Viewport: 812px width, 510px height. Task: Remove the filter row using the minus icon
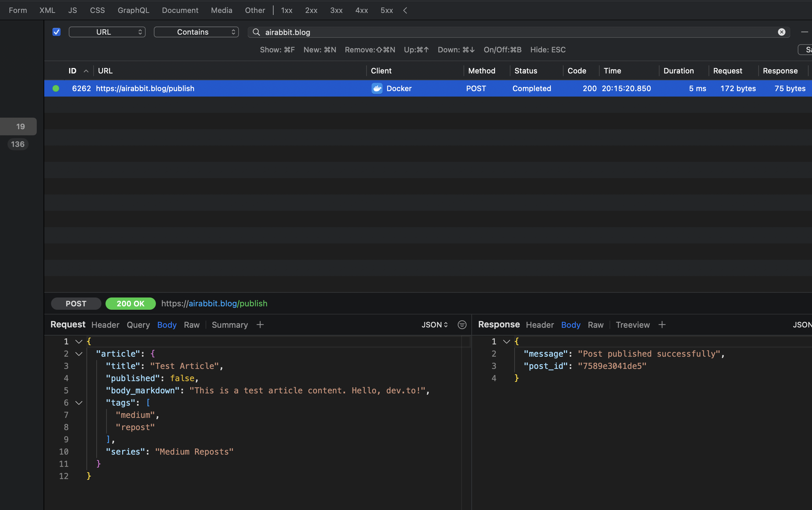805,32
